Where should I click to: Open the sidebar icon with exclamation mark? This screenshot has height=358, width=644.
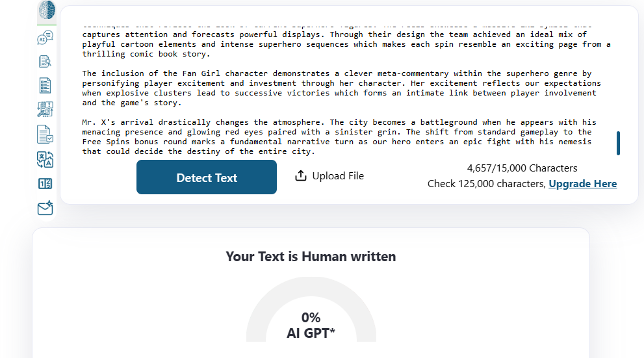click(45, 109)
